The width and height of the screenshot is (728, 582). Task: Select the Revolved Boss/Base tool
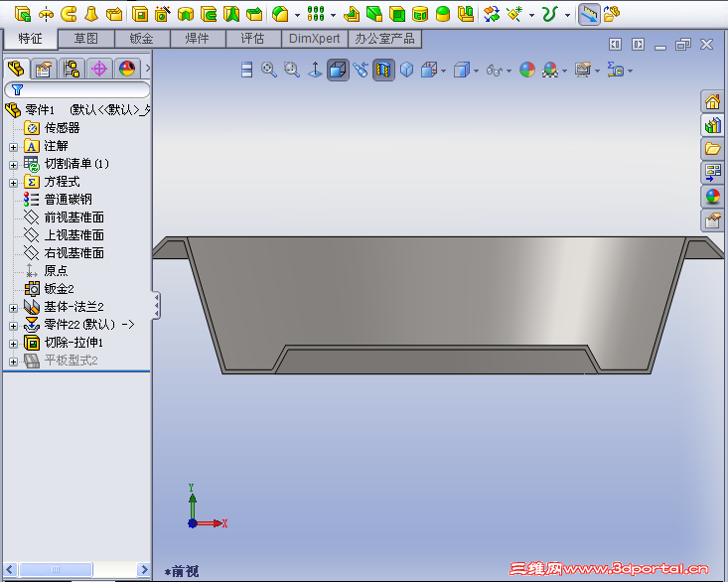(46, 14)
